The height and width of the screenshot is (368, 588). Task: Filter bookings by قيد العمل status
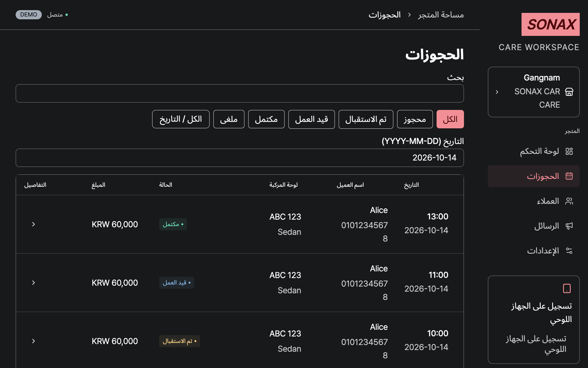pyautogui.click(x=311, y=119)
